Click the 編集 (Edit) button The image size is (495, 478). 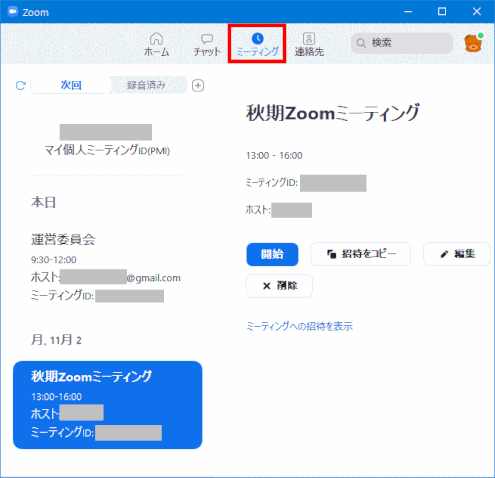point(457,254)
